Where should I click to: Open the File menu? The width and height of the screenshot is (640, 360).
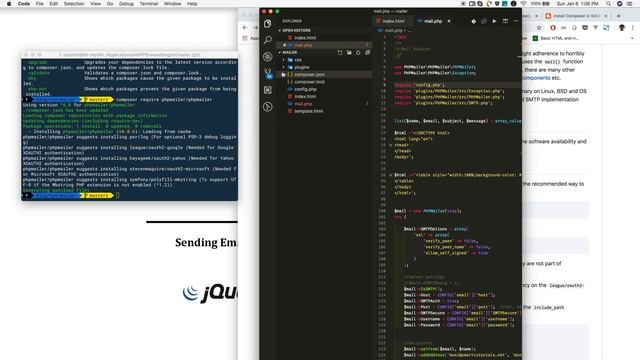[x=39, y=4]
